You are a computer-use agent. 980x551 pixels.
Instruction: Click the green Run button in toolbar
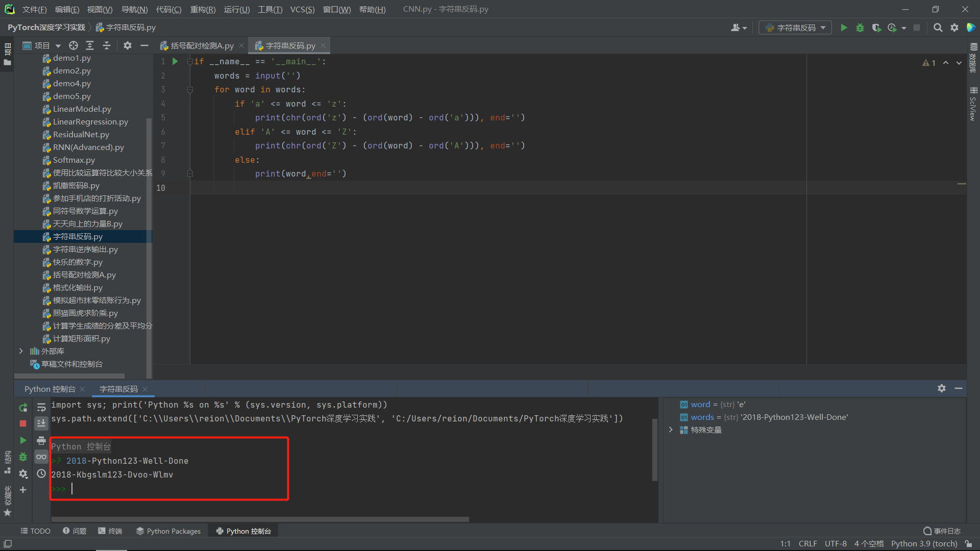(x=844, y=28)
